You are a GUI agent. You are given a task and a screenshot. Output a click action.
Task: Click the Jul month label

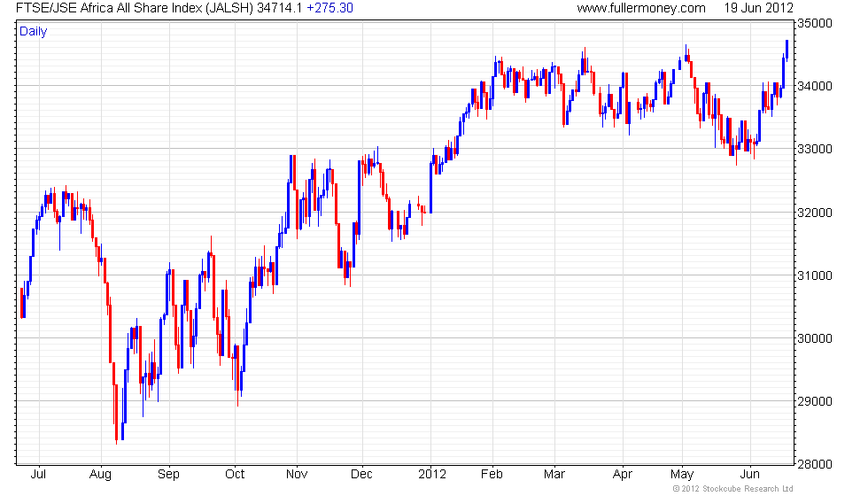pyautogui.click(x=38, y=474)
